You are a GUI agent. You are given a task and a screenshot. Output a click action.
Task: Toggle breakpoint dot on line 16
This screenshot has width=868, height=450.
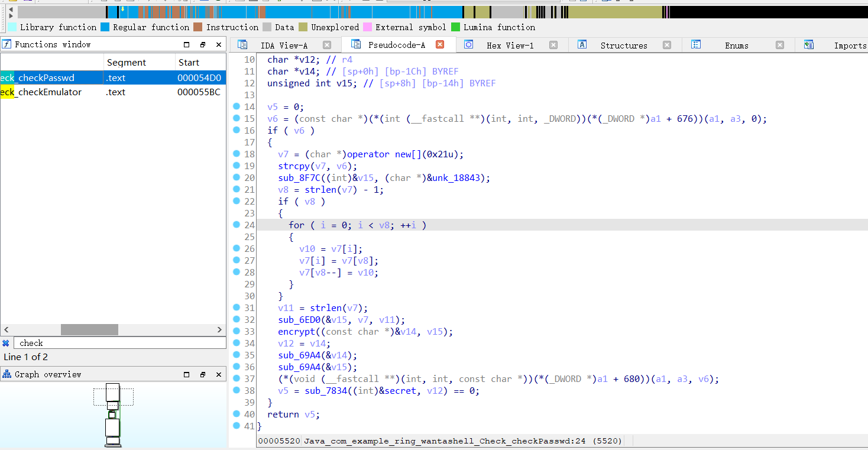click(236, 130)
